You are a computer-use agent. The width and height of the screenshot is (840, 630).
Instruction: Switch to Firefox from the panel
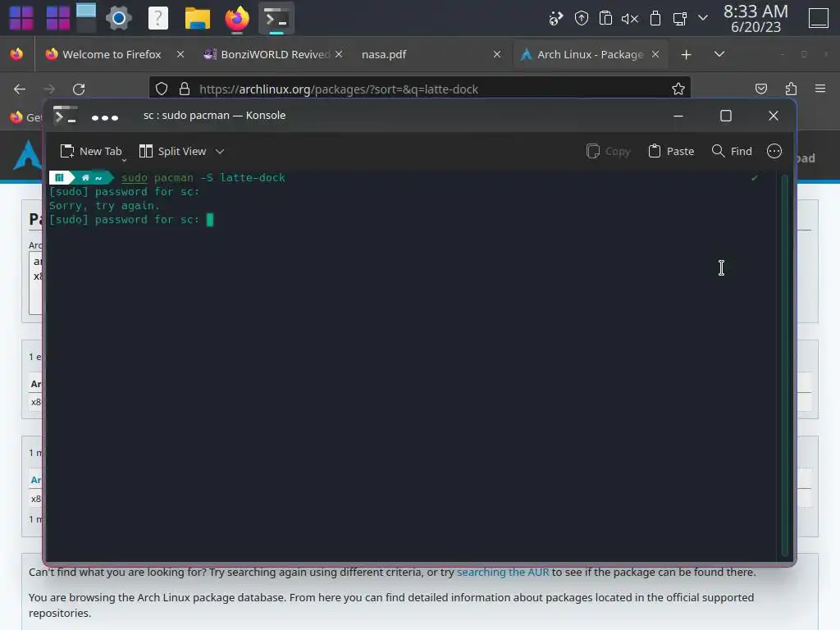pyautogui.click(x=237, y=18)
